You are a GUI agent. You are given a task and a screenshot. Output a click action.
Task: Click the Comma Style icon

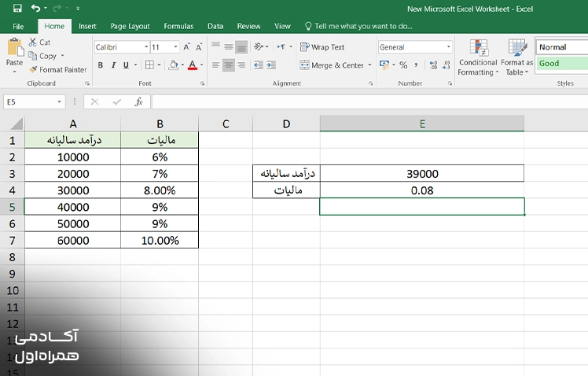tap(417, 65)
